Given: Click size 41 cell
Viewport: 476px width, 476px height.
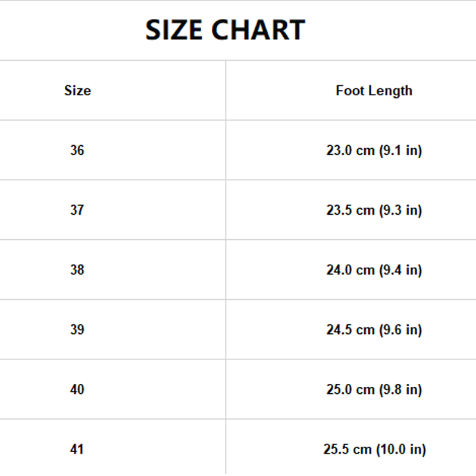Looking at the screenshot, I should pyautogui.click(x=77, y=449).
